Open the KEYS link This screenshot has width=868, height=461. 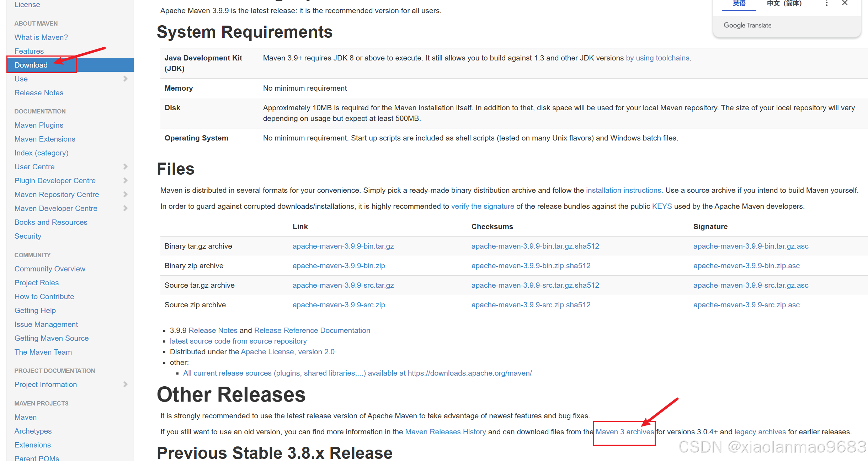[662, 206]
